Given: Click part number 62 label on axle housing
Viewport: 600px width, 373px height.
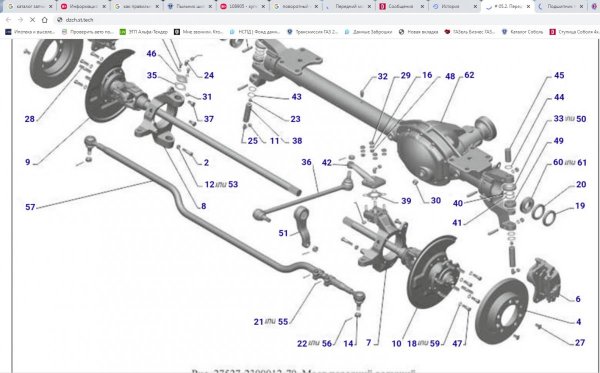Looking at the screenshot, I should click(x=469, y=75).
